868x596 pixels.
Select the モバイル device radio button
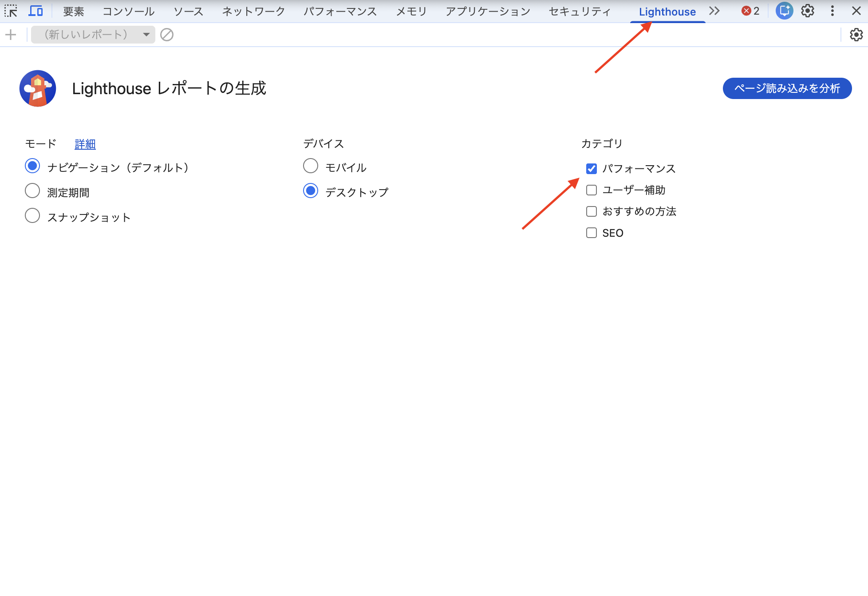click(311, 166)
